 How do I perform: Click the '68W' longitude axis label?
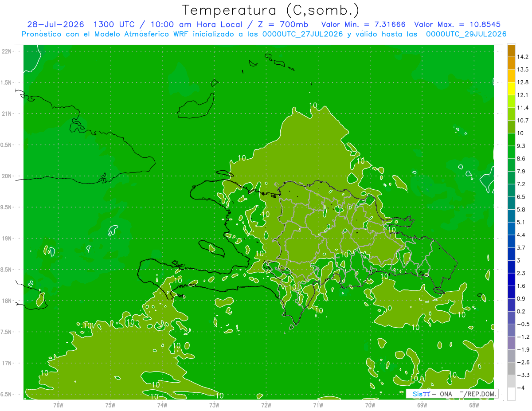473,405
